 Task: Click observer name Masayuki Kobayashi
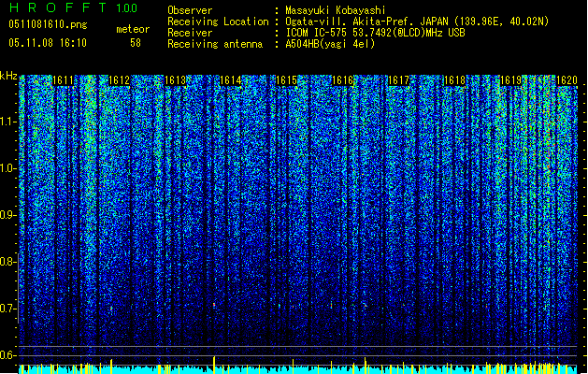[x=336, y=10]
